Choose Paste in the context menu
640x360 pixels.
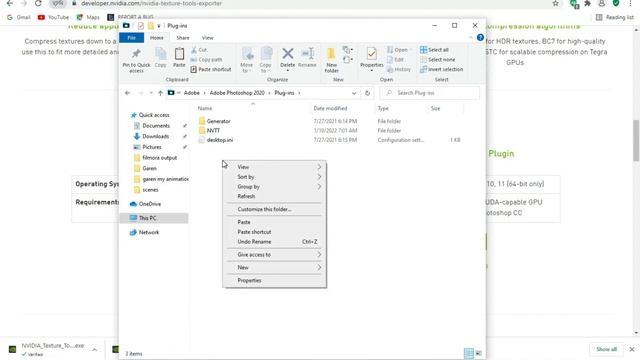coord(274,222)
